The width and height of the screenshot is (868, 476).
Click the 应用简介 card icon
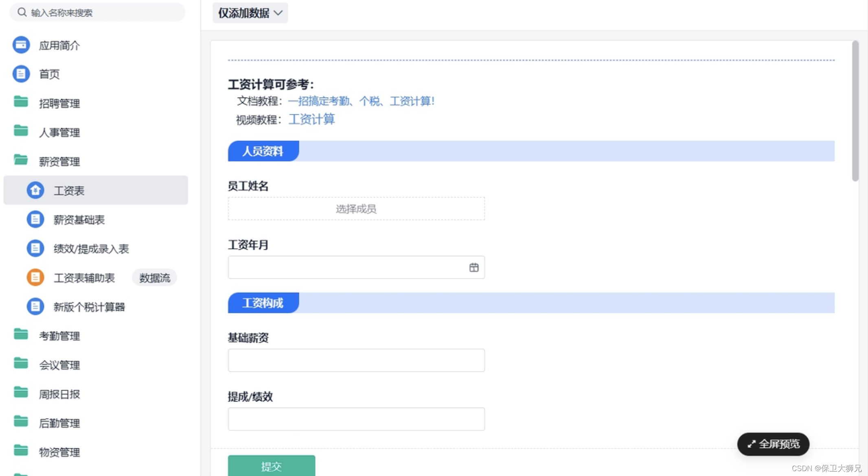coord(21,45)
